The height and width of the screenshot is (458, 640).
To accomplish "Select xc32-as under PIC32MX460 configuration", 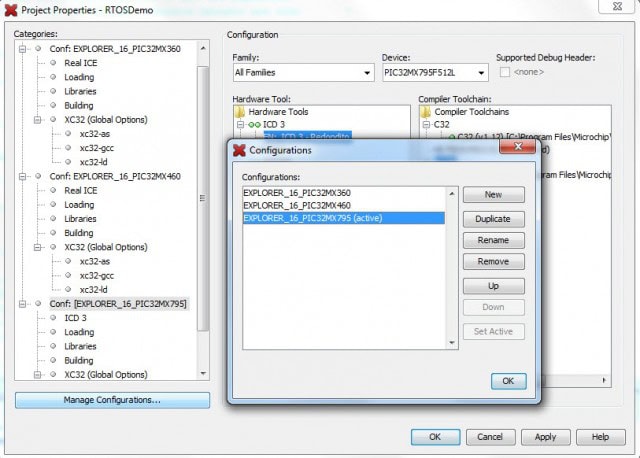I will coord(95,261).
